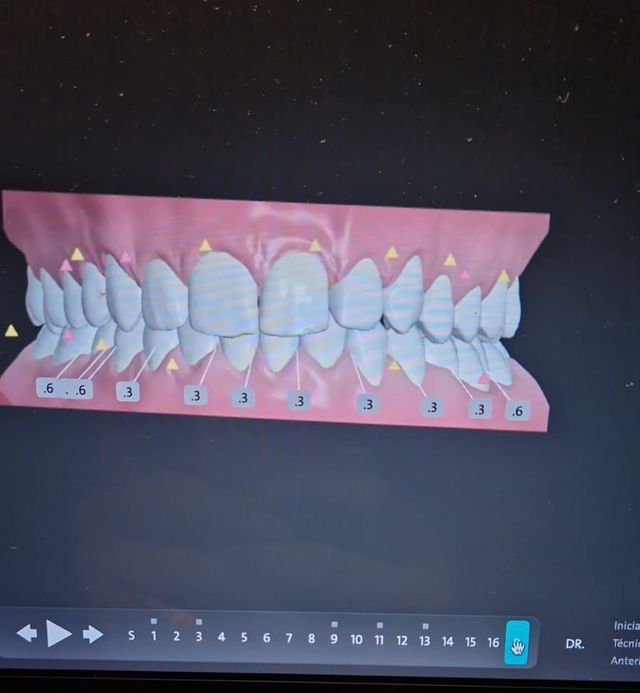Play the treatment animation

point(59,634)
